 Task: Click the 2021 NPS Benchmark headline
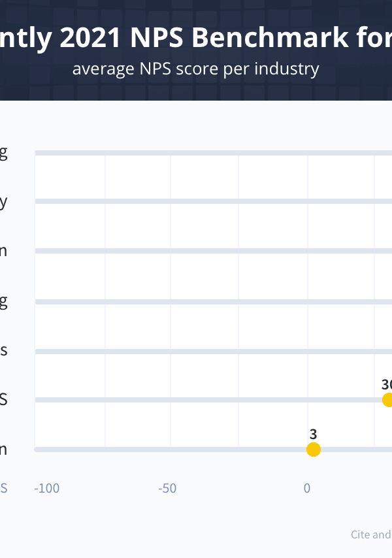point(195,37)
